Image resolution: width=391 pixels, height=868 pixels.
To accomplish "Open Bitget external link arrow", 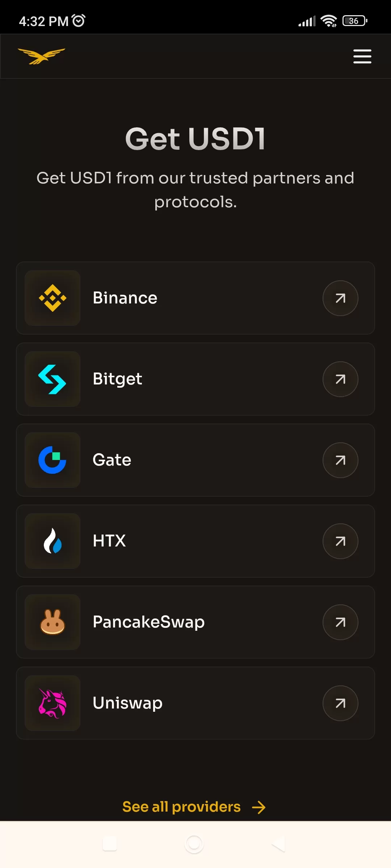I will click(x=340, y=379).
